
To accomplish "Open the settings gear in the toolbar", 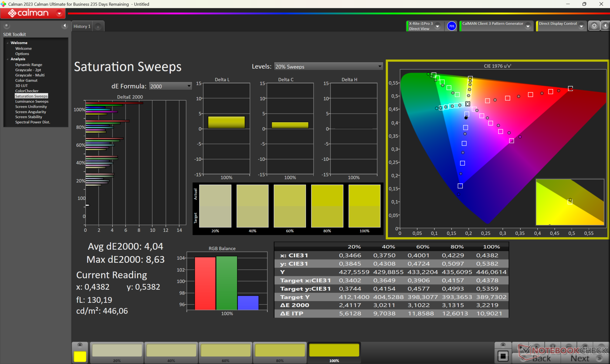I will [x=594, y=26].
